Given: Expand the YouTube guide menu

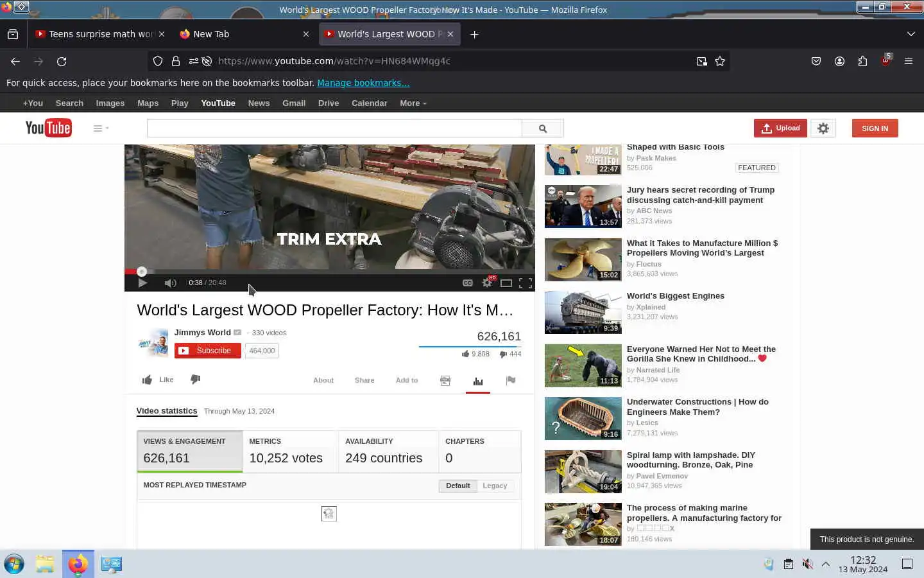Looking at the screenshot, I should pyautogui.click(x=101, y=128).
